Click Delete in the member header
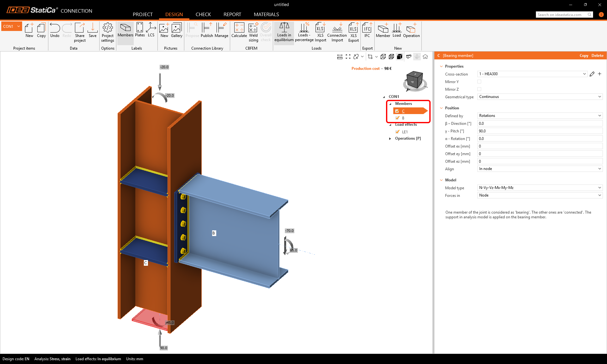The height and width of the screenshot is (364, 607). coord(597,56)
